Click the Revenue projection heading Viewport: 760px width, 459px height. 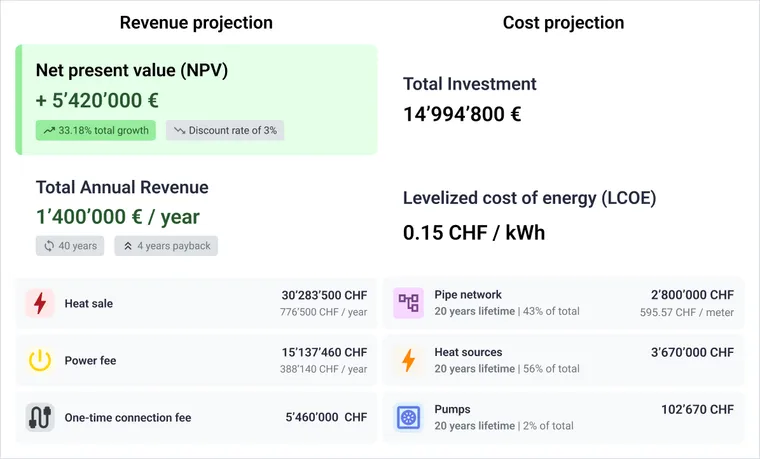click(x=196, y=22)
